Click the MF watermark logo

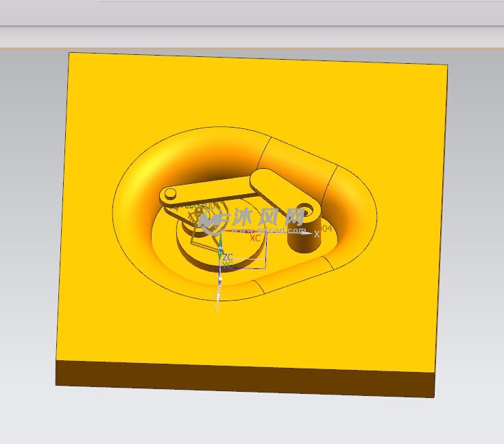(213, 220)
